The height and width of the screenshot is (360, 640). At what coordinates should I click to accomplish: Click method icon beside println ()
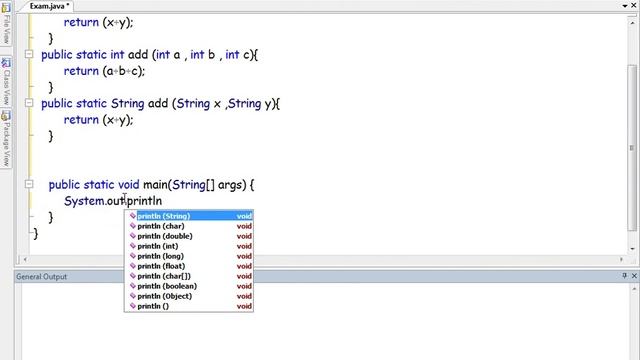tap(133, 306)
